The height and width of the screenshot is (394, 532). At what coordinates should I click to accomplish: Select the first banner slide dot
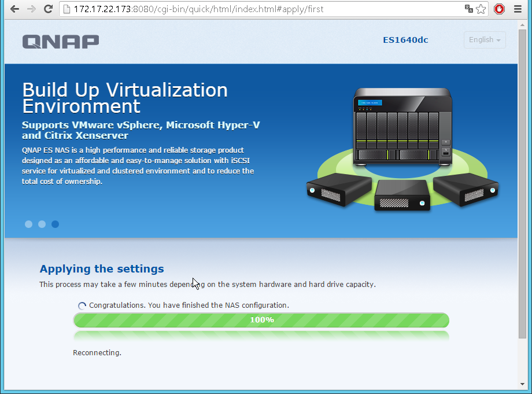click(28, 224)
